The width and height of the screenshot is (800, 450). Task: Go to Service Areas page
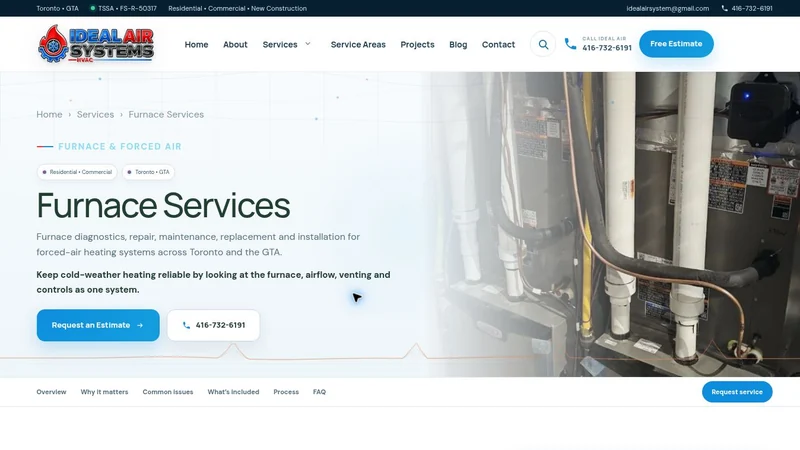[358, 44]
